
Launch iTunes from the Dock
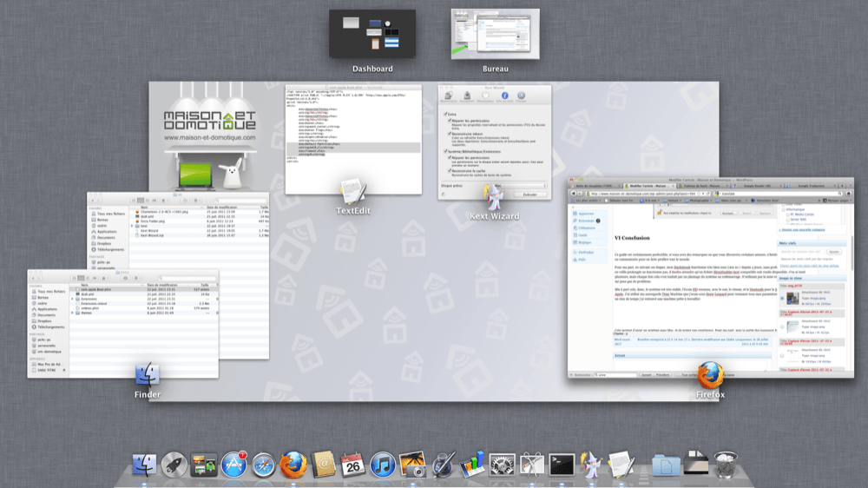coord(383,465)
